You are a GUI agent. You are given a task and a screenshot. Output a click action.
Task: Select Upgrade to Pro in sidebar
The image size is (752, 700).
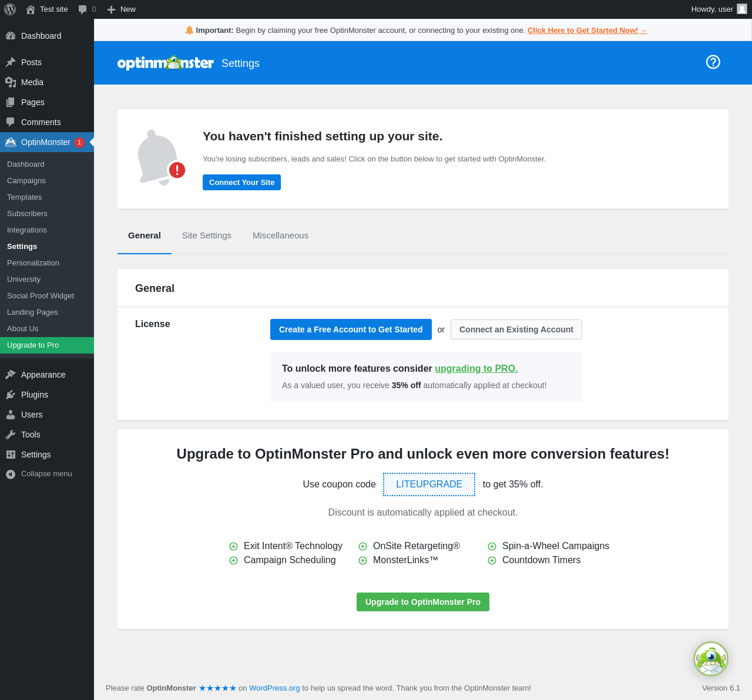click(47, 345)
